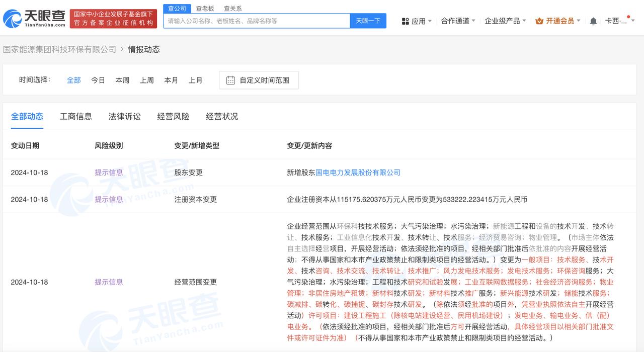Image resolution: width=644 pixels, height=352 pixels.
Task: Click the 变更/新增类型 column header
Action: pyautogui.click(x=197, y=146)
